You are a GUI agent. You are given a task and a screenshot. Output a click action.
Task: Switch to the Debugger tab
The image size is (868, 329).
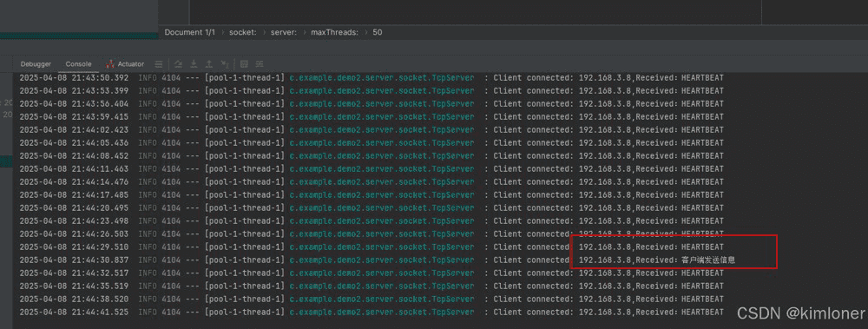[x=36, y=64]
